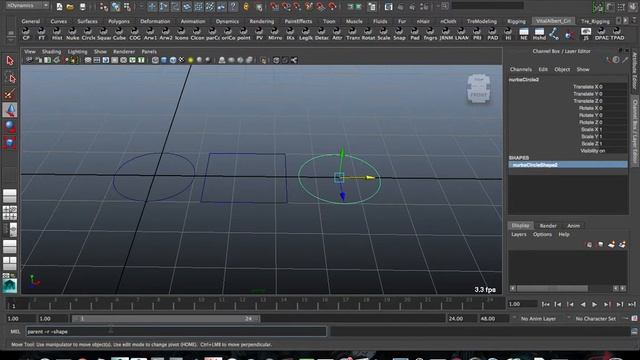
Task: Run the Circle shelf script
Action: coord(88,33)
